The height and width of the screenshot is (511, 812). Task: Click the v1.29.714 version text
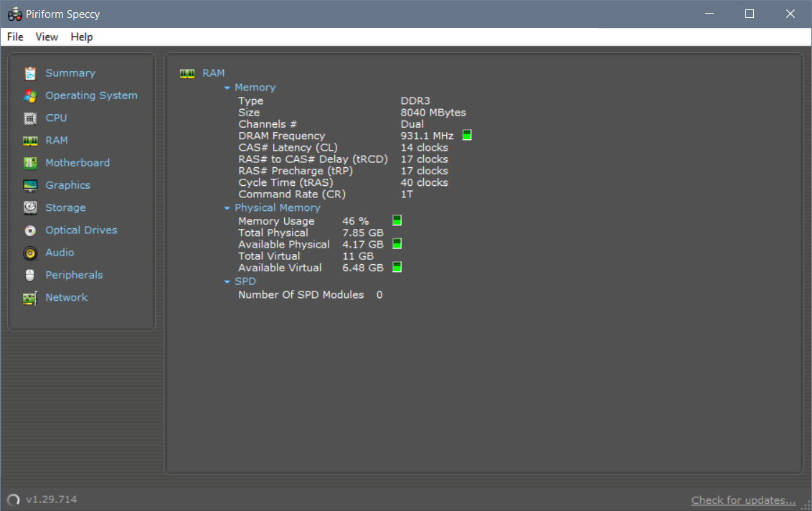tap(51, 500)
